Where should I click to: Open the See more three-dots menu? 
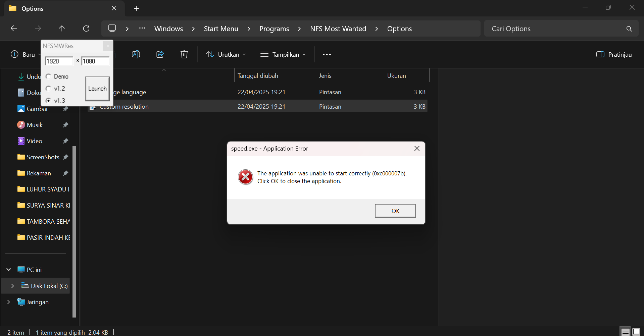pyautogui.click(x=327, y=55)
